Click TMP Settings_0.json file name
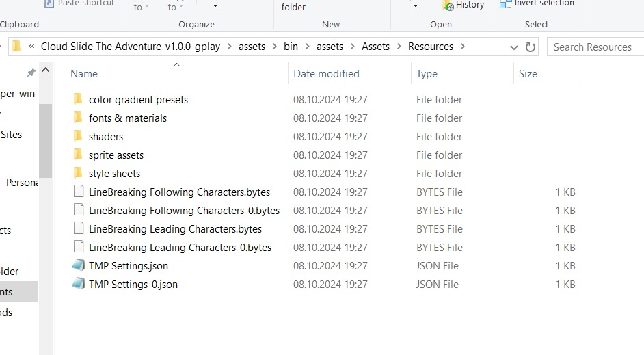Viewport: 644px width, 355px height. pyautogui.click(x=133, y=285)
